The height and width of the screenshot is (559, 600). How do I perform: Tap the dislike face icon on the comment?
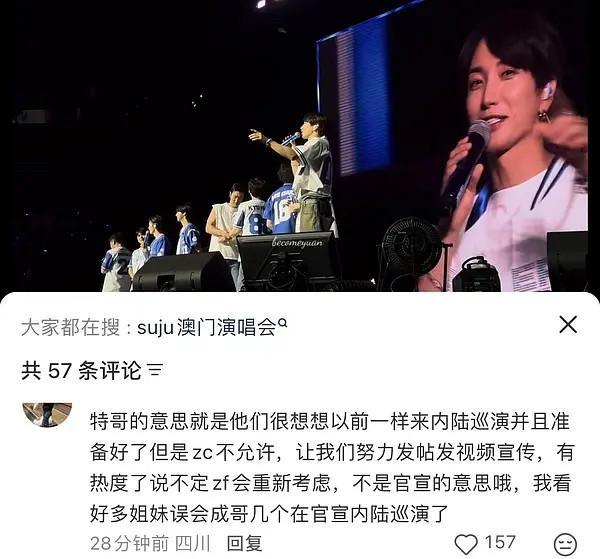(566, 544)
